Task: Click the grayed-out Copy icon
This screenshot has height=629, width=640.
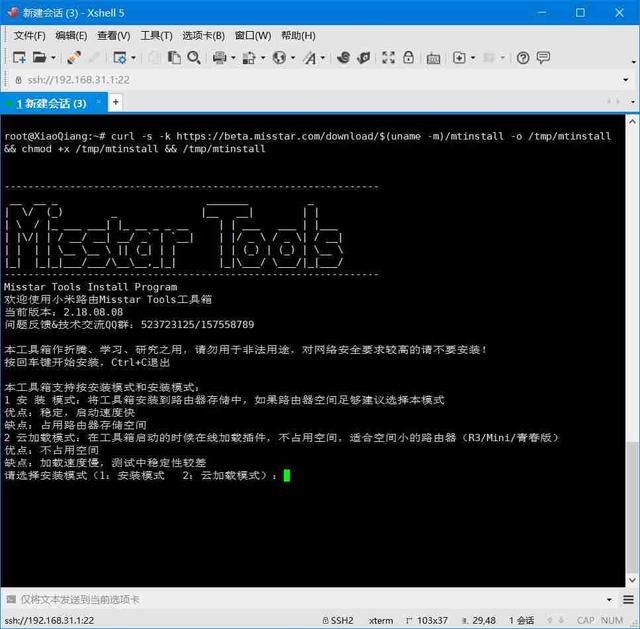Action: click(154, 58)
